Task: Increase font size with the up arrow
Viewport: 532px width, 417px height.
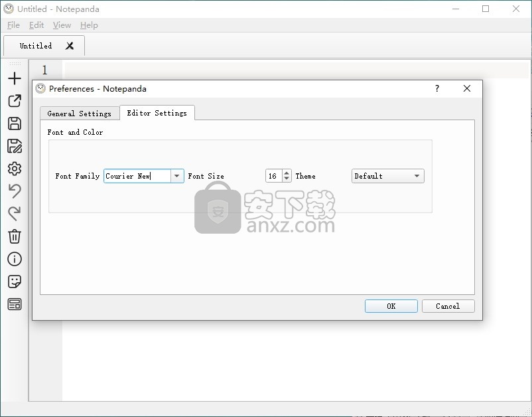Action: coord(287,173)
